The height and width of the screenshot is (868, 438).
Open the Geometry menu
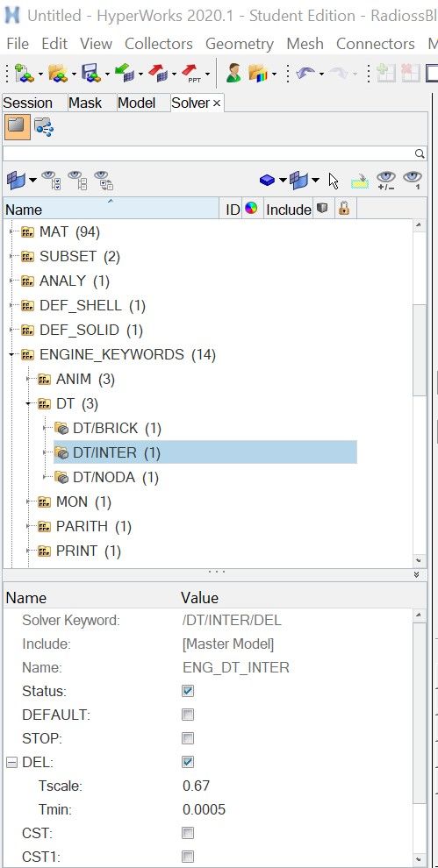240,43
